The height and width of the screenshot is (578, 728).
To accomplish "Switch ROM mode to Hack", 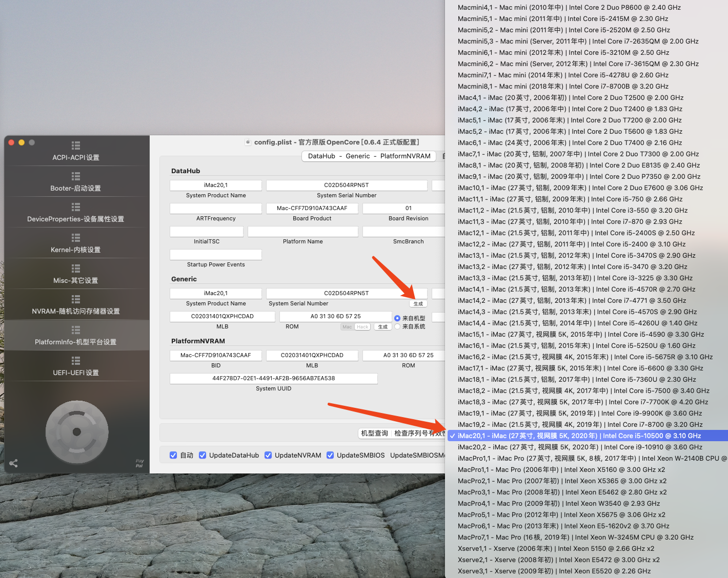I will [x=362, y=327].
